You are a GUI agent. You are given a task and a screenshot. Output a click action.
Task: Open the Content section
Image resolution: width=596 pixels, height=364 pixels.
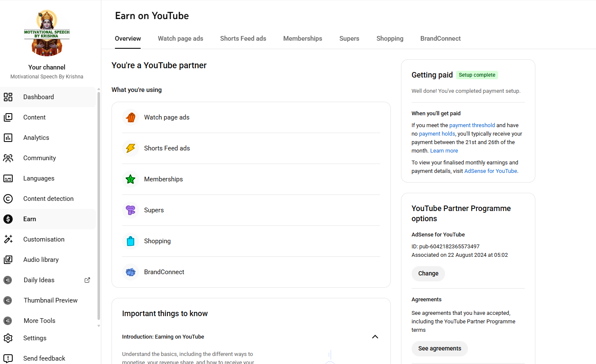pos(34,117)
